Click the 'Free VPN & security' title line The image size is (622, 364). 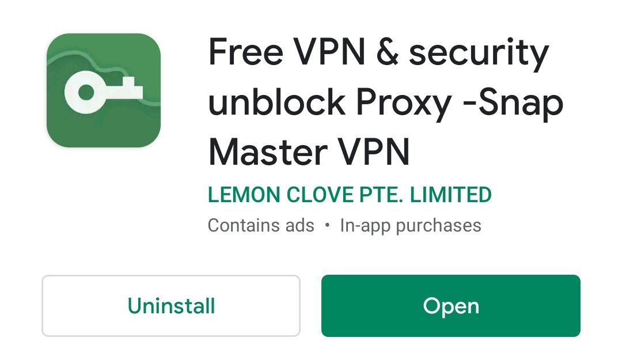pos(379,53)
